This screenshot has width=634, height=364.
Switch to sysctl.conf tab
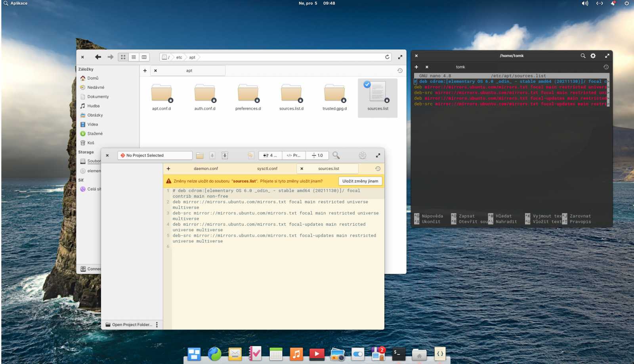[x=267, y=168]
